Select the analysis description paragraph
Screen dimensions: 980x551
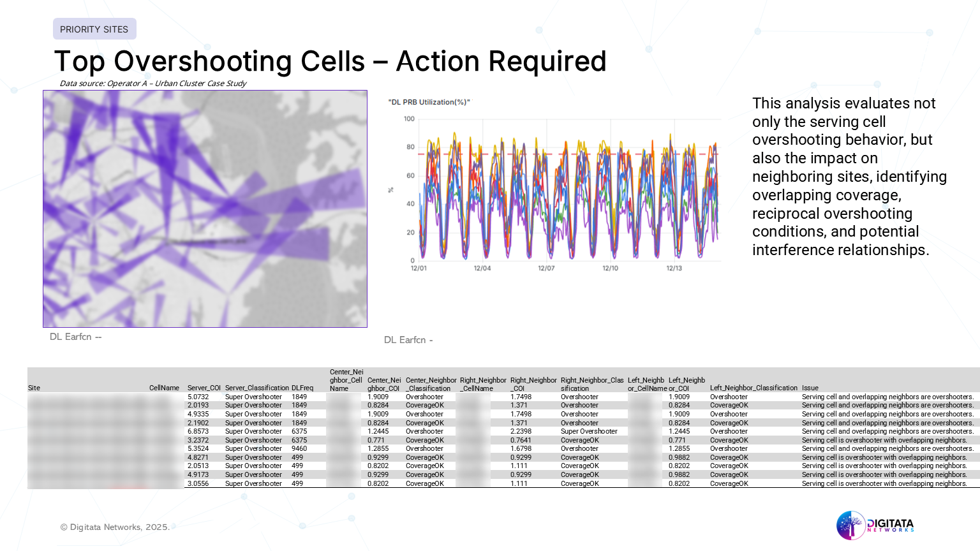click(849, 177)
